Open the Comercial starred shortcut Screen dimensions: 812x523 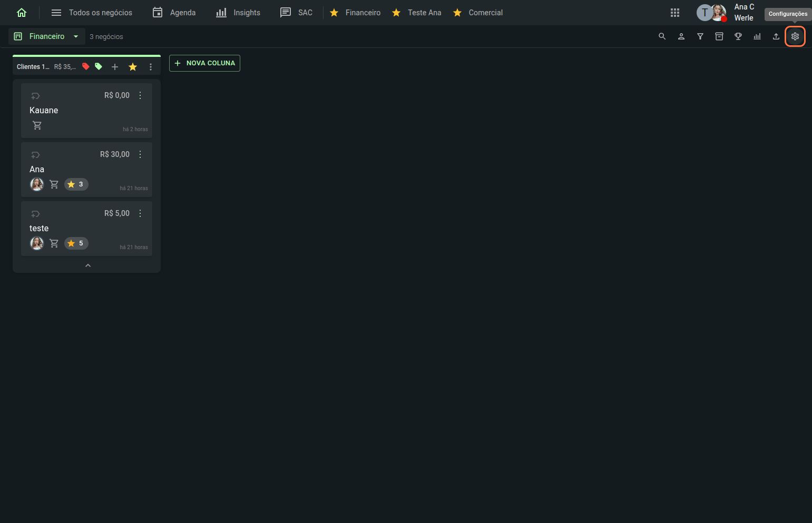(x=477, y=13)
